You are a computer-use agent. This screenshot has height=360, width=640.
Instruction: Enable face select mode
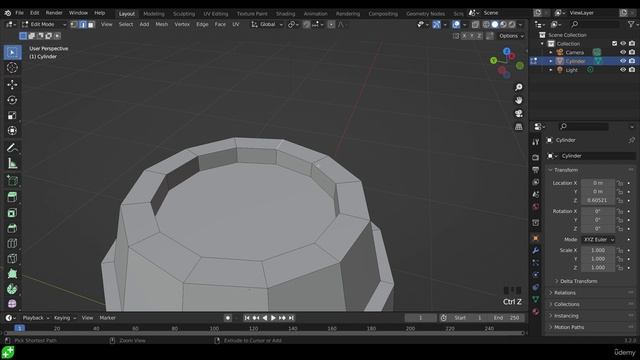(91, 24)
